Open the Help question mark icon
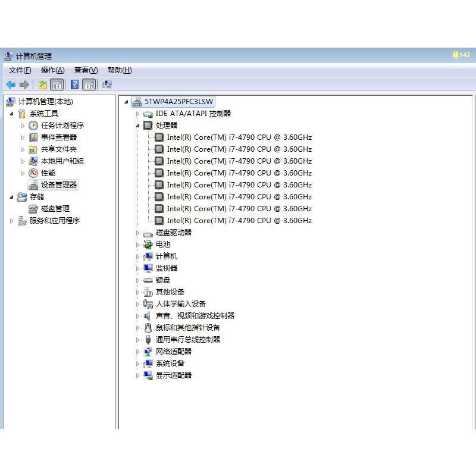Viewport: 476px width, 476px height. click(75, 84)
